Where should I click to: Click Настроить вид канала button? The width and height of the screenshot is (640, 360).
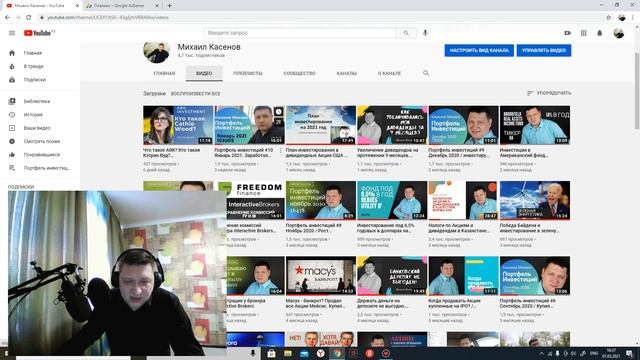click(x=479, y=51)
